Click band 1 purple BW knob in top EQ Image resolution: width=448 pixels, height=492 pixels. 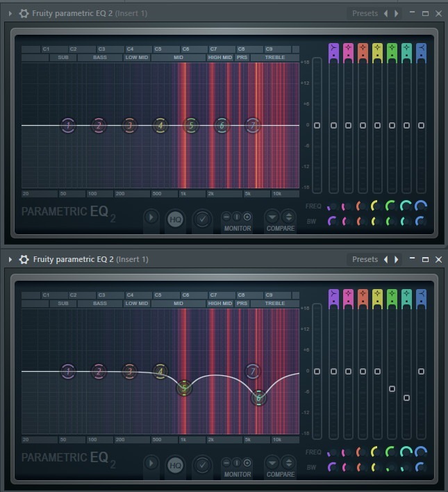point(333,222)
